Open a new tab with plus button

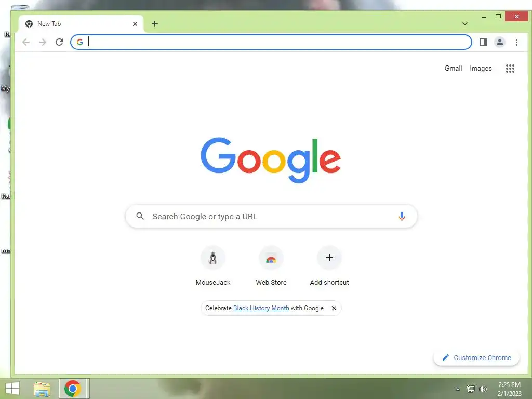(155, 24)
